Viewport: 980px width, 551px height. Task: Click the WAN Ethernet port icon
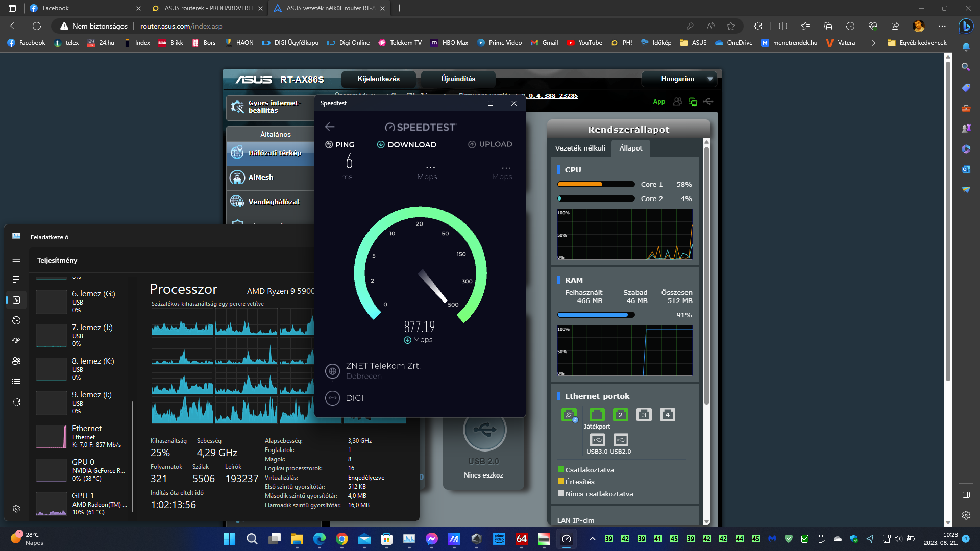point(569,415)
